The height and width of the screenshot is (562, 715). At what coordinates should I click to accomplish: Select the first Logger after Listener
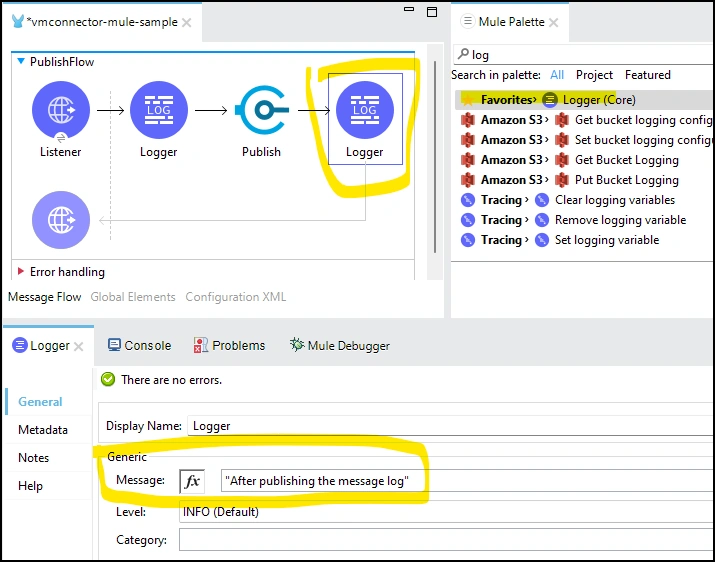pyautogui.click(x=159, y=110)
